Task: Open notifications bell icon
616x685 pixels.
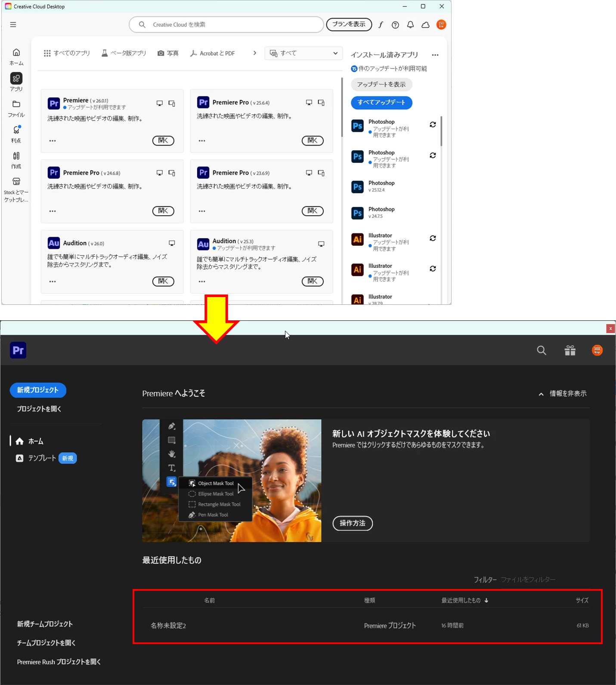Action: (410, 25)
